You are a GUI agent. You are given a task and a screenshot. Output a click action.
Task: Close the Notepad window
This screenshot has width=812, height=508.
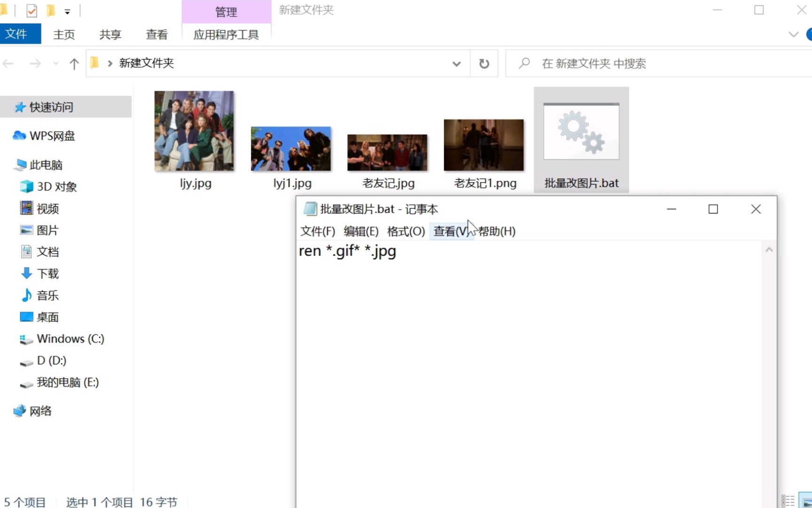click(756, 209)
